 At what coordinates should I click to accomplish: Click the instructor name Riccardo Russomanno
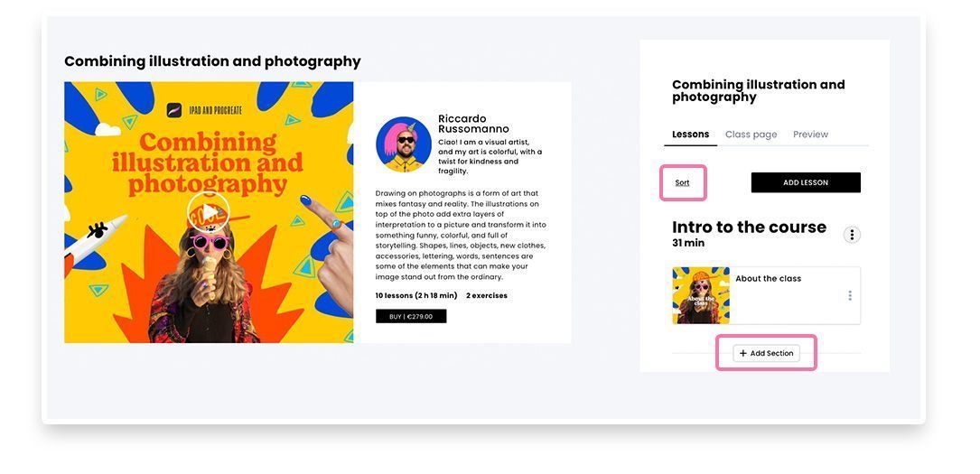pos(473,124)
